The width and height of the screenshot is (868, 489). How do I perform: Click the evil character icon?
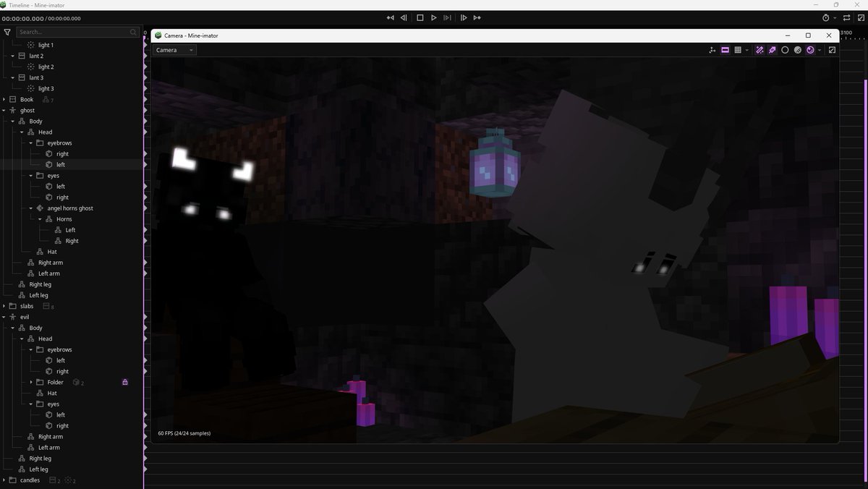[x=13, y=317]
